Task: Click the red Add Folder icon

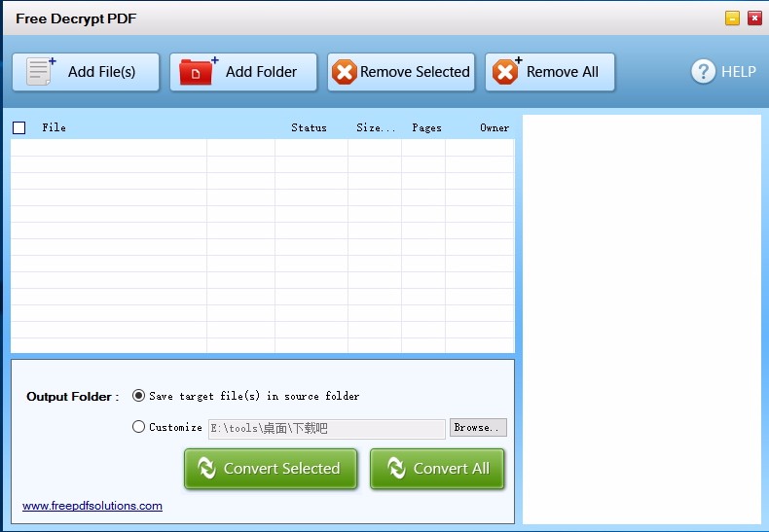Action: point(199,72)
